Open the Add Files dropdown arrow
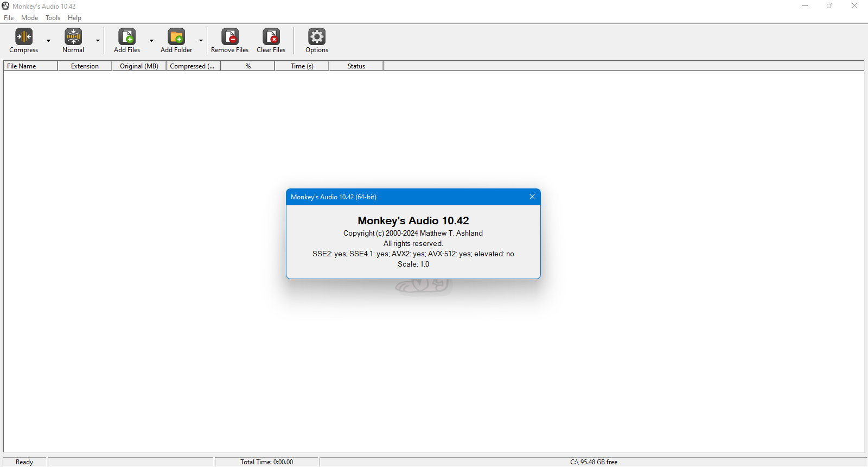The image size is (868, 467). pos(151,41)
